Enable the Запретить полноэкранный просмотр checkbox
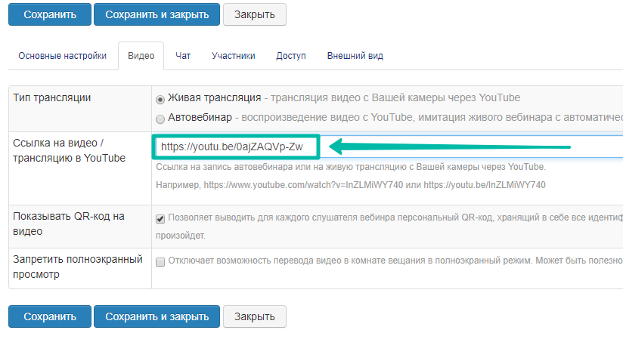This screenshot has width=623, height=364. [x=160, y=262]
